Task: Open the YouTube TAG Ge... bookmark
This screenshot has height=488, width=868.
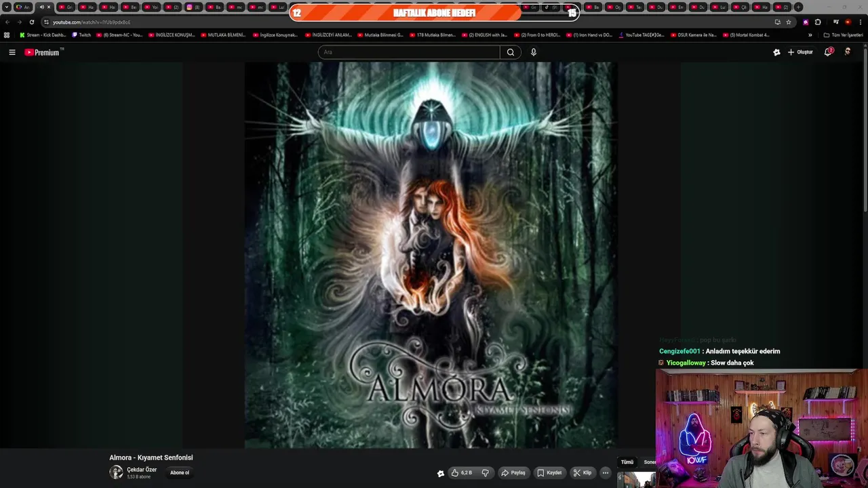Action: pyautogui.click(x=641, y=35)
